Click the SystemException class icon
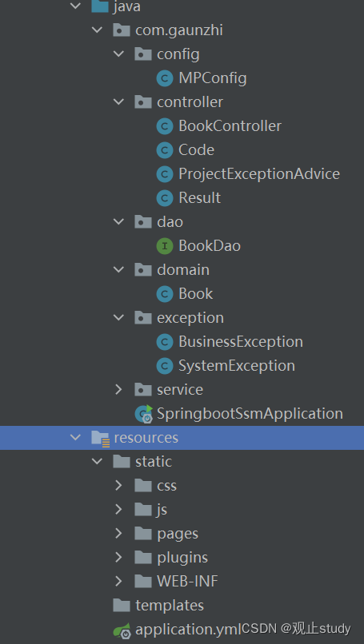 pos(165,366)
